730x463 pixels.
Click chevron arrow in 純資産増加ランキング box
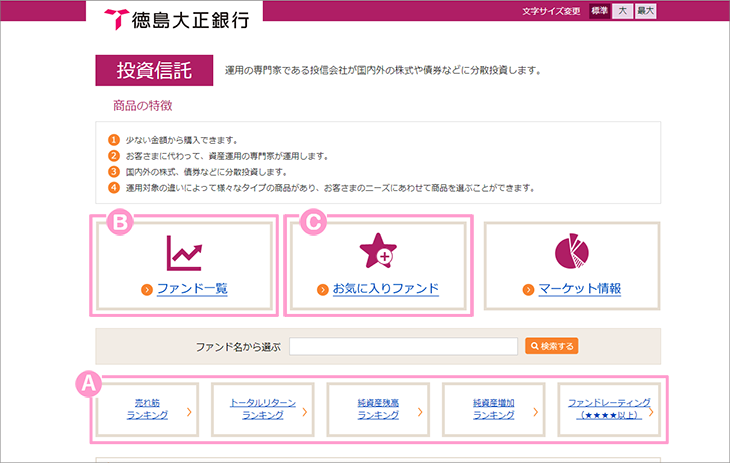(535, 412)
